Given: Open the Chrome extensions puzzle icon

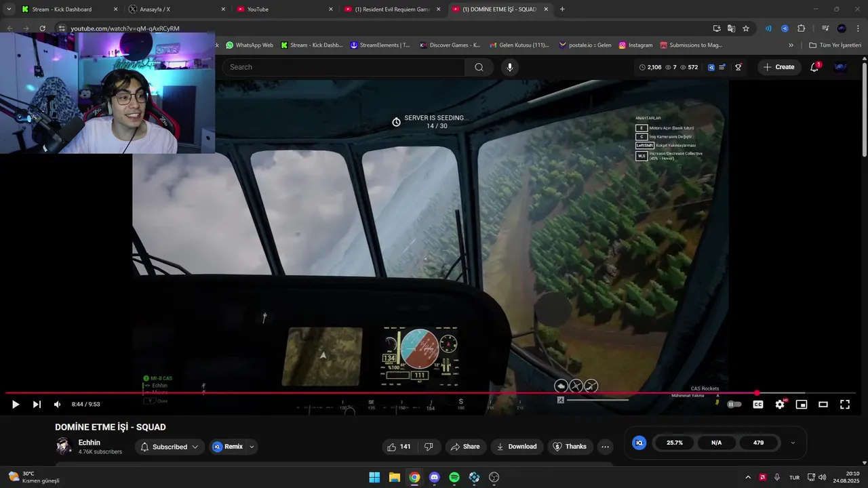Looking at the screenshot, I should [802, 28].
